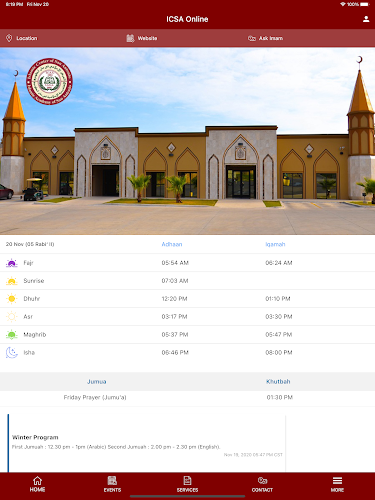Click the Sunrise sun icon

12,281
